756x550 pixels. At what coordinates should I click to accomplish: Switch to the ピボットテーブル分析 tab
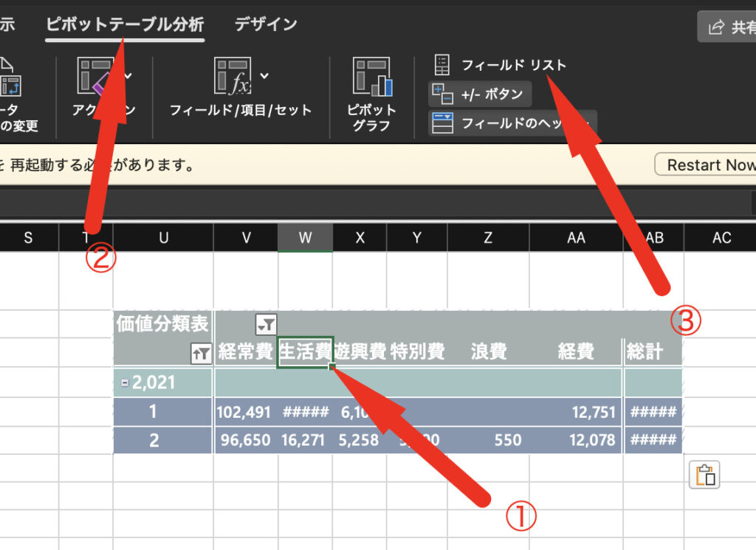point(125,24)
